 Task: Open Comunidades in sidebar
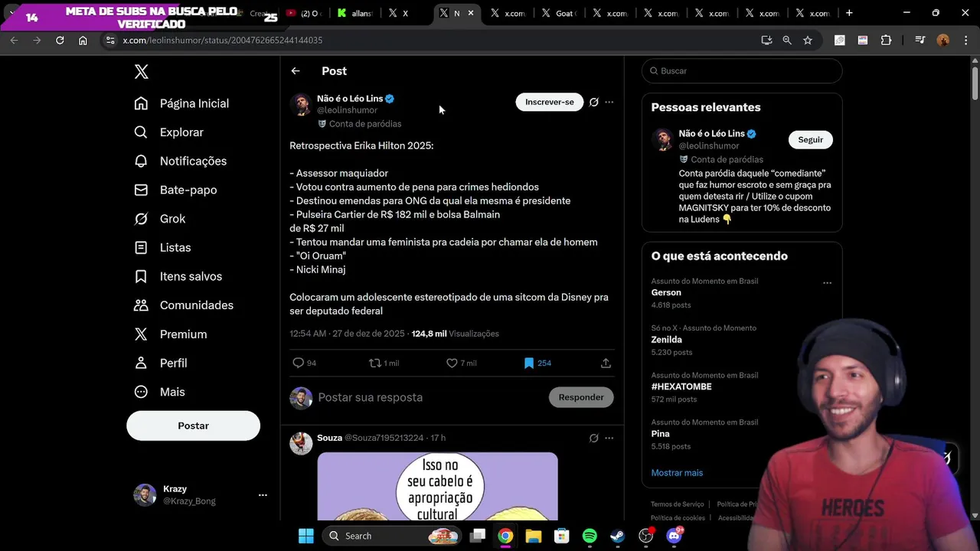click(184, 305)
